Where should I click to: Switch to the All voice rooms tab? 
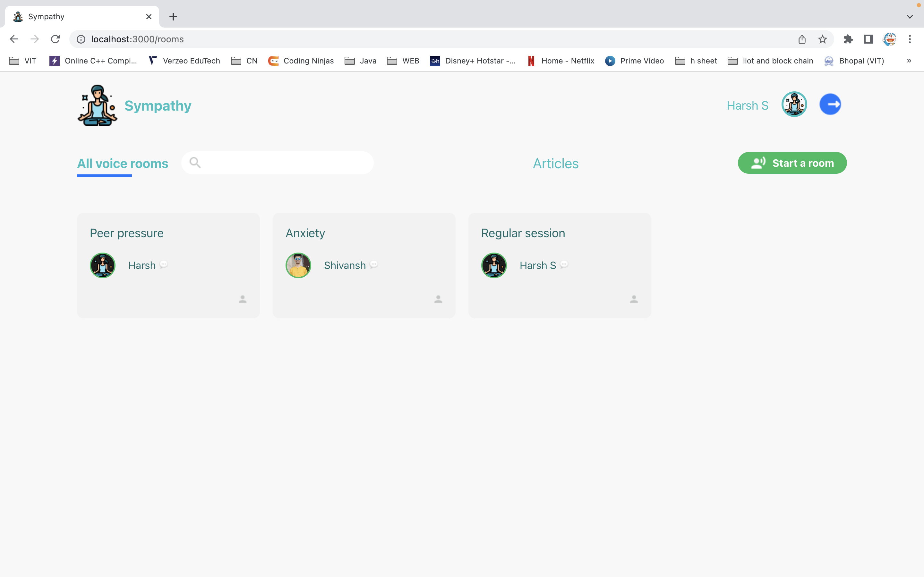click(x=123, y=164)
